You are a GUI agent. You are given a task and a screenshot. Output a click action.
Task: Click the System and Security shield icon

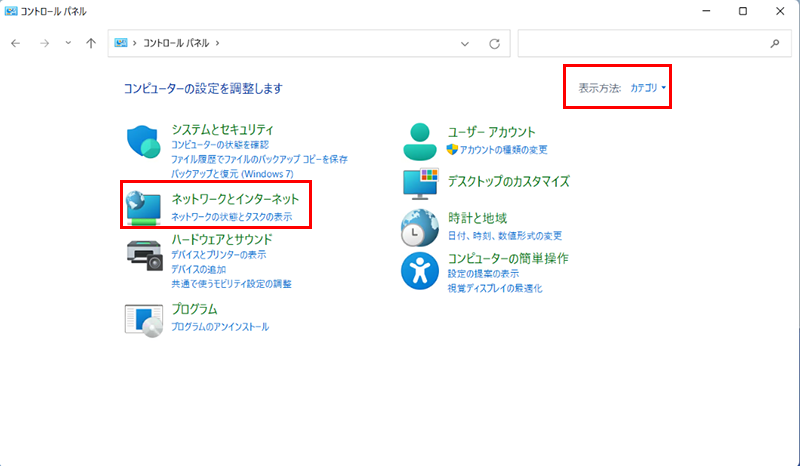pos(144,142)
